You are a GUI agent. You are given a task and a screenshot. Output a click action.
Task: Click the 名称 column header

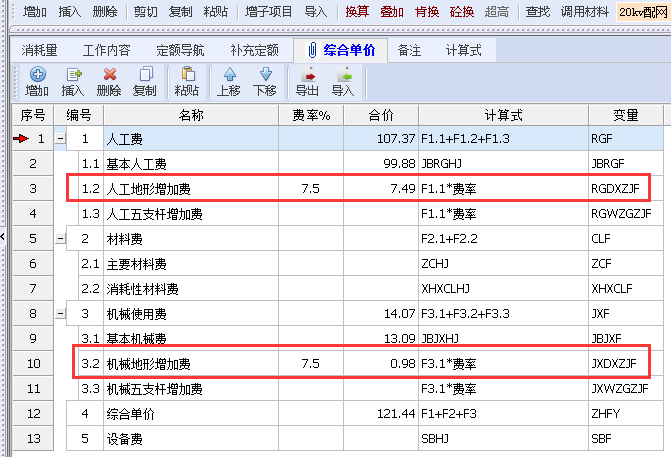(x=191, y=115)
